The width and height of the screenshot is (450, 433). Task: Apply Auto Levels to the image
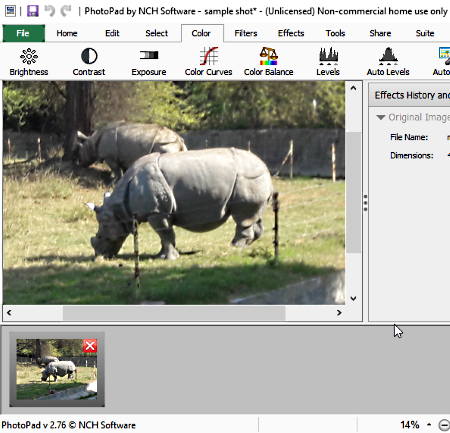click(388, 62)
